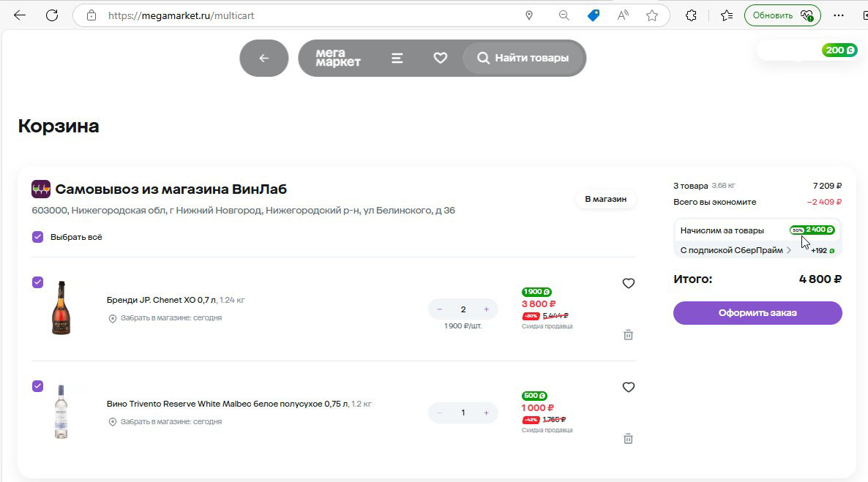Open Вино Trivento Reserve White Malbec link
The image size is (868, 482).
coord(227,404)
